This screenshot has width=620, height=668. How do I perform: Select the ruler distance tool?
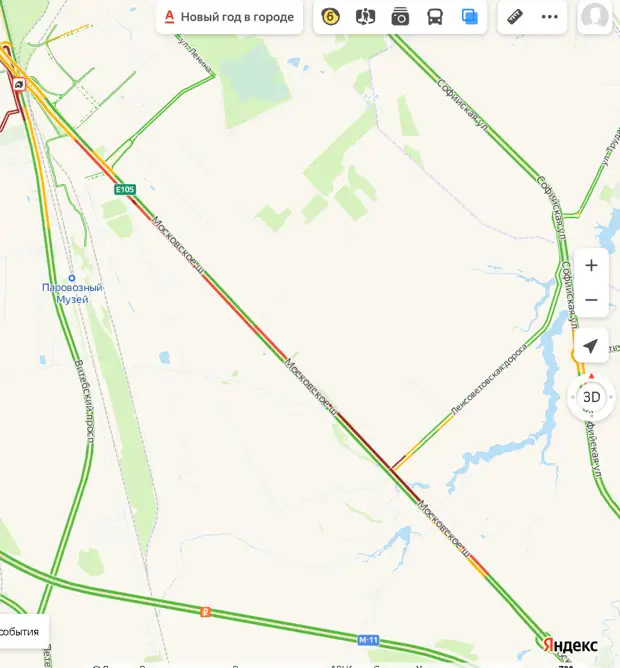(515, 17)
